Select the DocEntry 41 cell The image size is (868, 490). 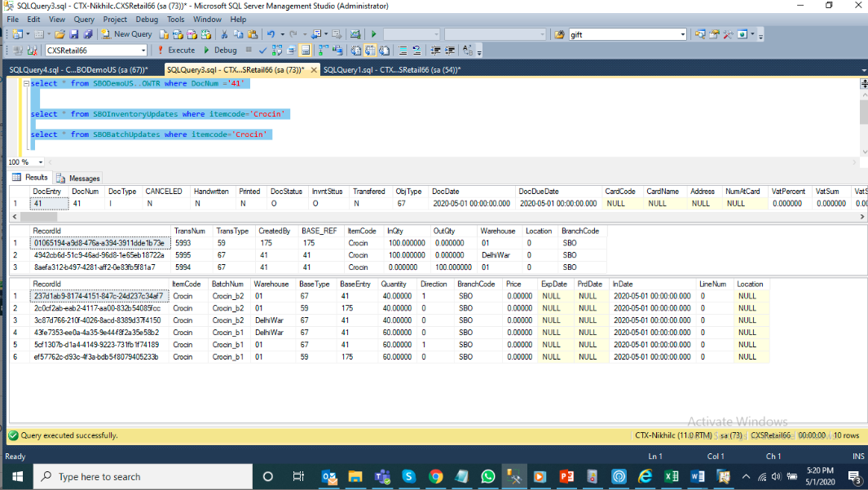49,204
